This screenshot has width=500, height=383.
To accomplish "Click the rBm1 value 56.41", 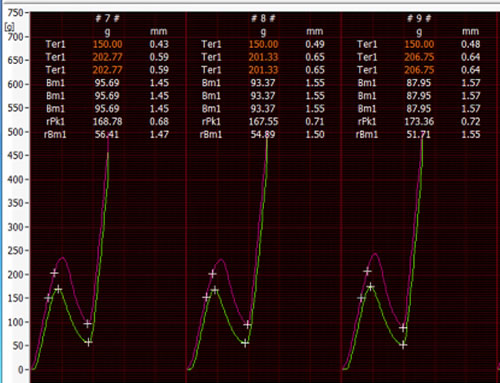I will (107, 134).
